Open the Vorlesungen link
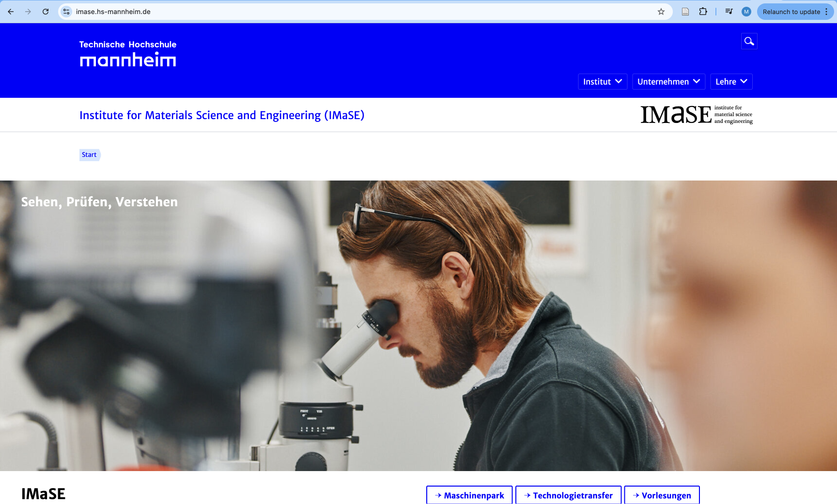The width and height of the screenshot is (837, 504). tap(662, 495)
